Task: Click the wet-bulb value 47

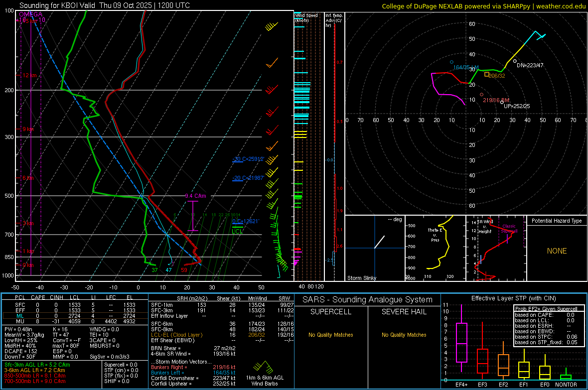Action: pos(169,270)
